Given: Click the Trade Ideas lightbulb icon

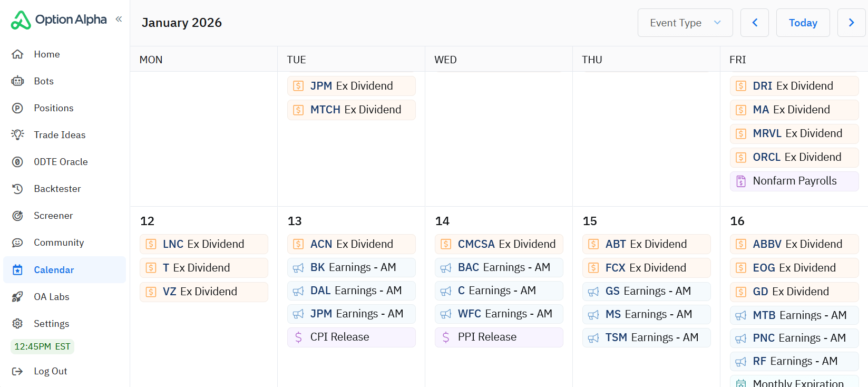Looking at the screenshot, I should pyautogui.click(x=17, y=135).
